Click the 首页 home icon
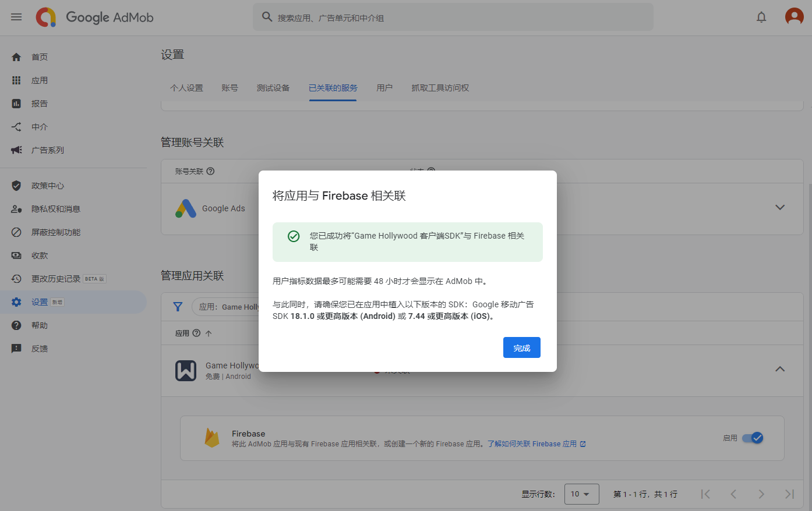 [16, 57]
